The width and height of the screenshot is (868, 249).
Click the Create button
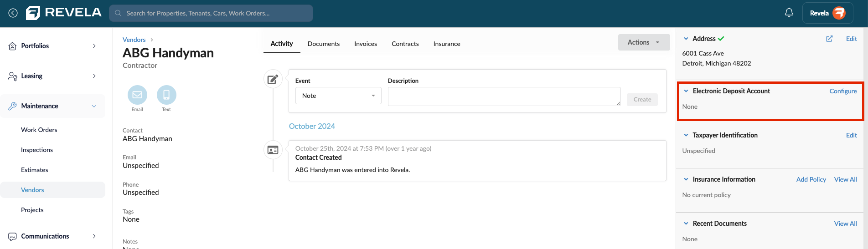click(642, 99)
